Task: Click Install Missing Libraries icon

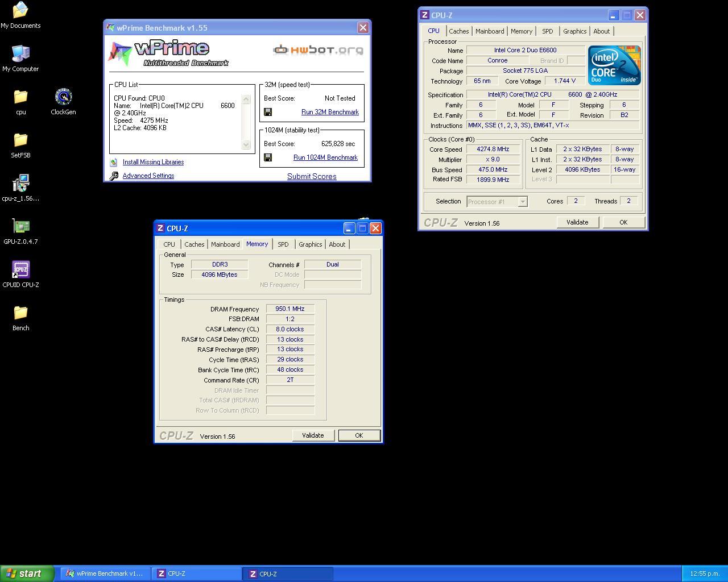Action: click(x=114, y=162)
